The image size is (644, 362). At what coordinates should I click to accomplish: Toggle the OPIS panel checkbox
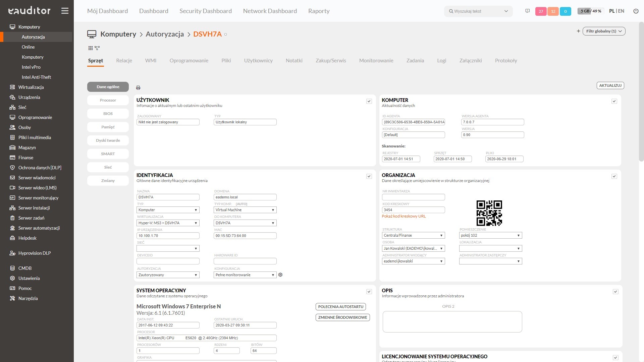coord(615,292)
